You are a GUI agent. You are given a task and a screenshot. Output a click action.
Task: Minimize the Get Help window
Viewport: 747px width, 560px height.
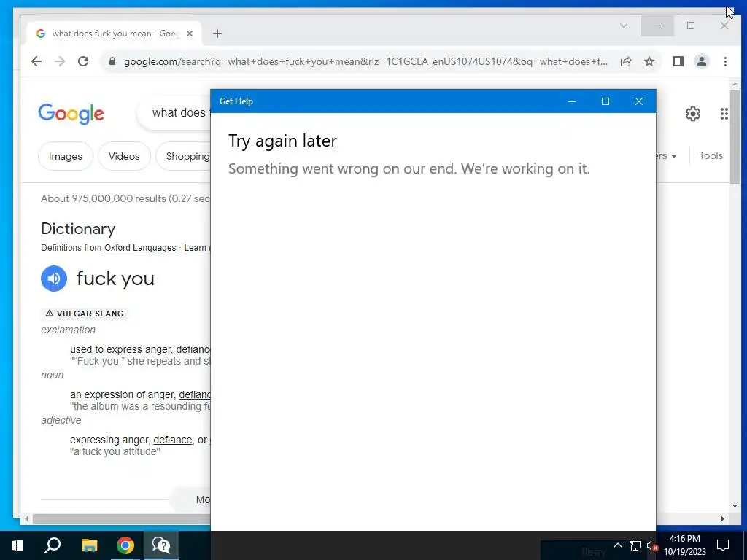click(x=572, y=101)
